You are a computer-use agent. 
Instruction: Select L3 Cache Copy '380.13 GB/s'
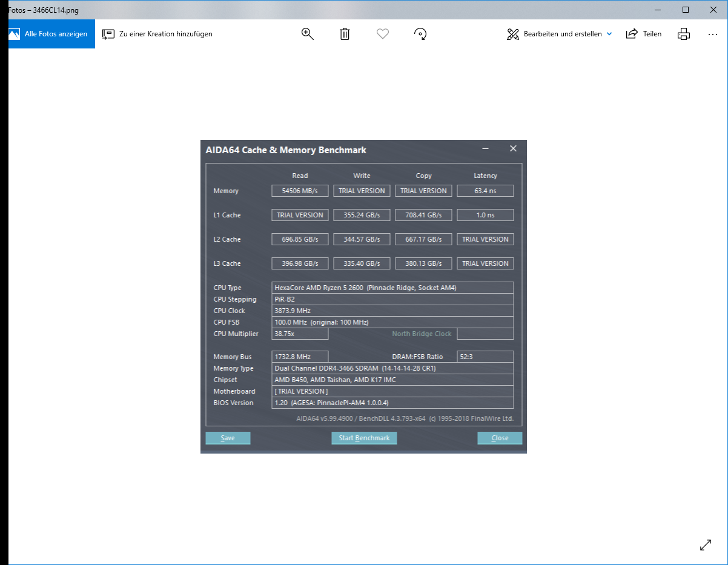pos(423,263)
